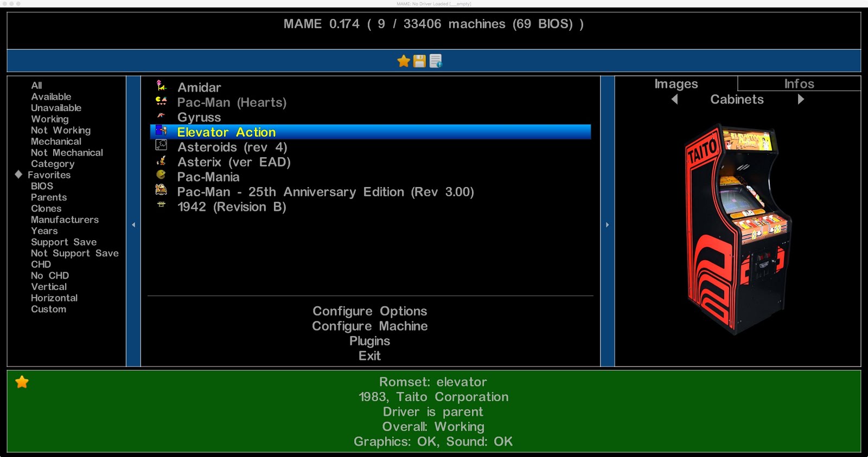Show next image type right of Cabinets
This screenshot has height=457, width=868.
[801, 99]
